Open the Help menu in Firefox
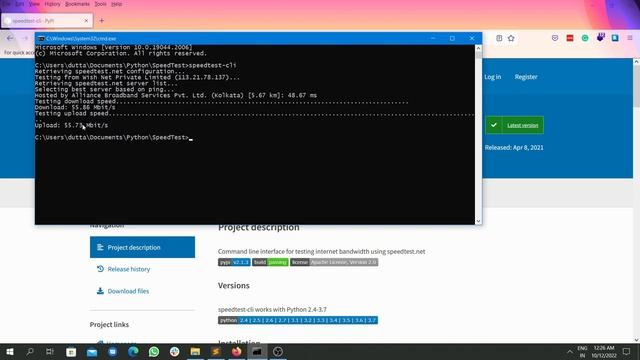 [x=116, y=4]
